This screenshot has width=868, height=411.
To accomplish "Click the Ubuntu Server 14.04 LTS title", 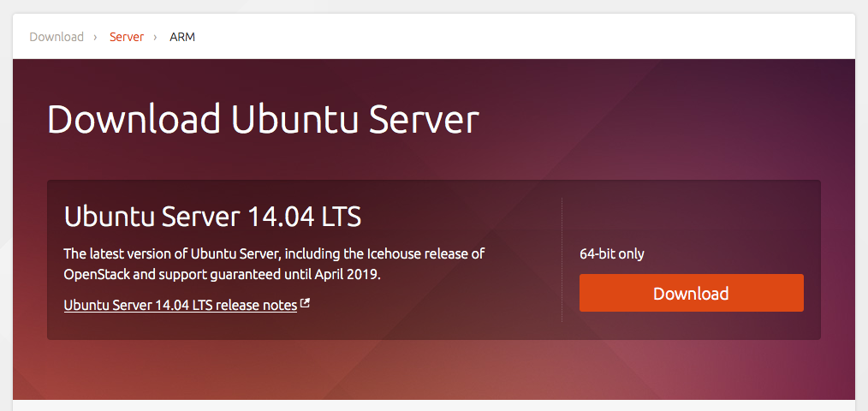I will tap(212, 217).
